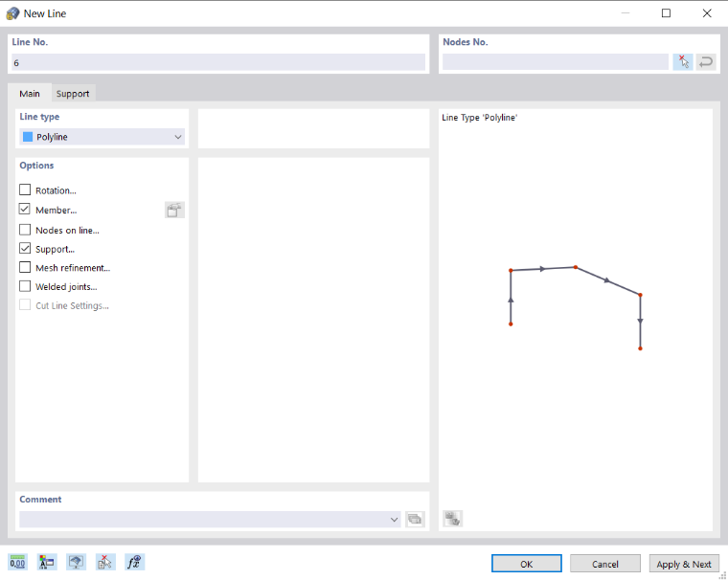Open the fx formula icon
The image size is (728, 580).
(x=135, y=563)
